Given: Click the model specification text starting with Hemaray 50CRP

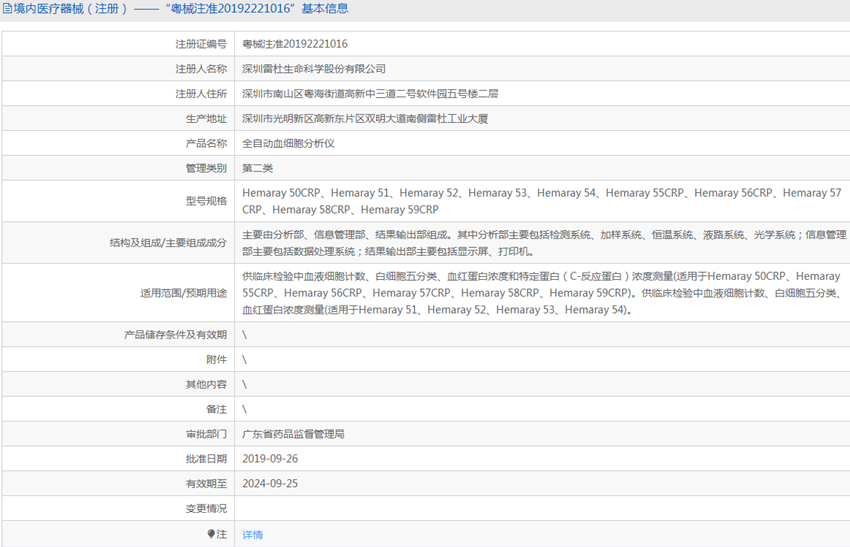Looking at the screenshot, I should point(541,201).
